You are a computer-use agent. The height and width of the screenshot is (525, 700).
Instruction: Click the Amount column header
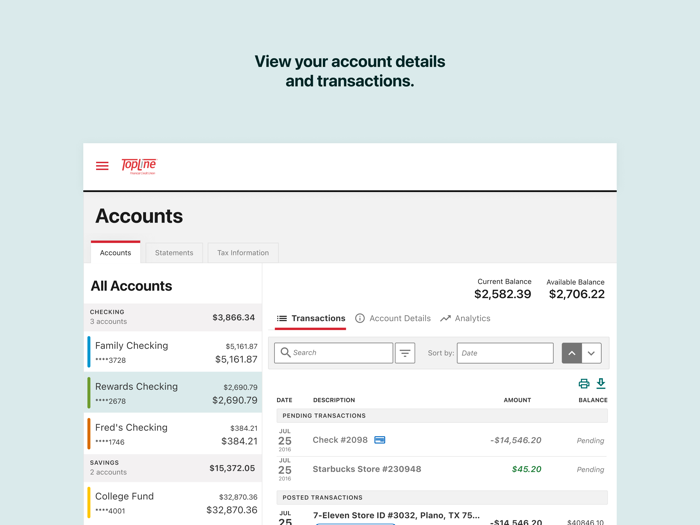point(517,400)
